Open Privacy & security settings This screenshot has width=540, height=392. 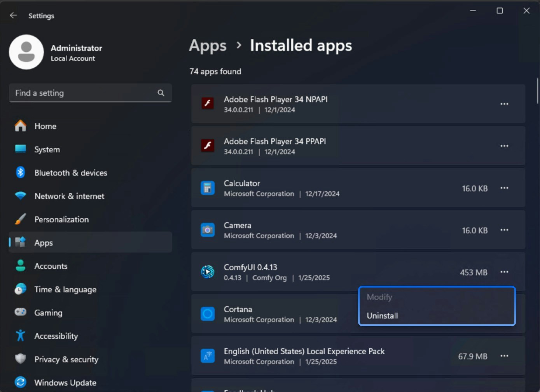20,359
